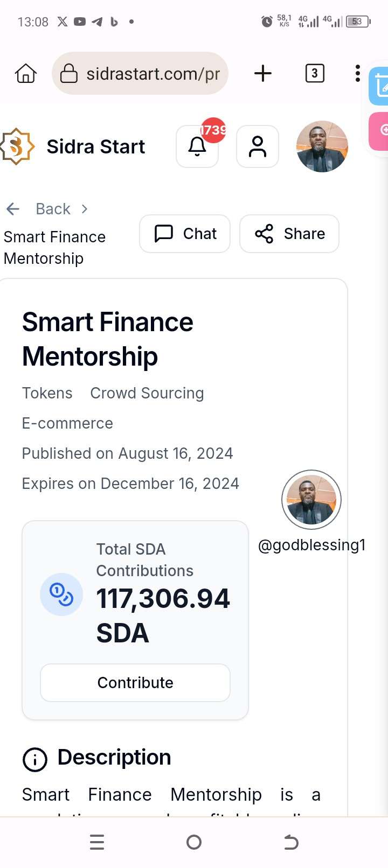Open browser three-dot menu
Viewport: 388px width, 868px height.
click(x=357, y=73)
